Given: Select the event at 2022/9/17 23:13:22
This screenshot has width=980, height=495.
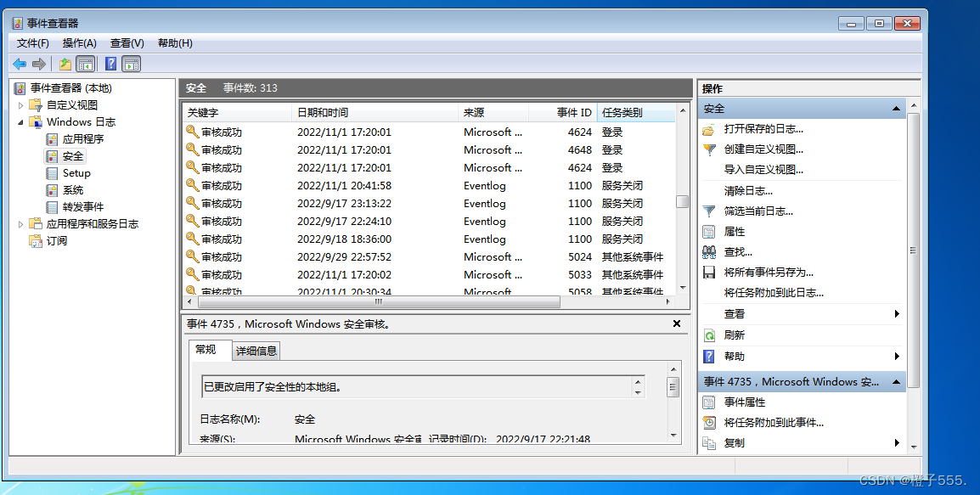Looking at the screenshot, I should tap(430, 204).
